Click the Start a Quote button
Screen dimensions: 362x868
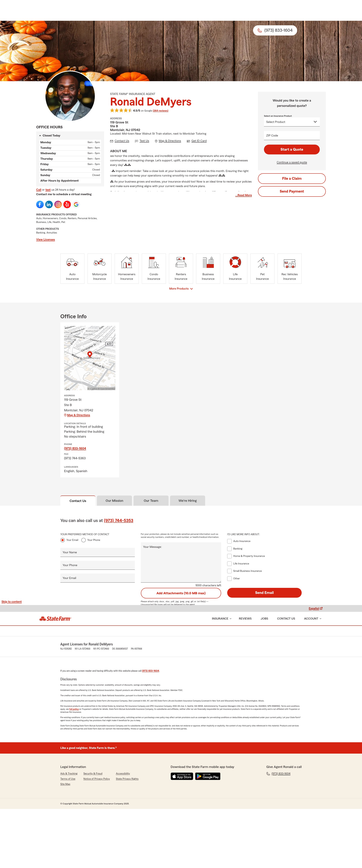[292, 149]
